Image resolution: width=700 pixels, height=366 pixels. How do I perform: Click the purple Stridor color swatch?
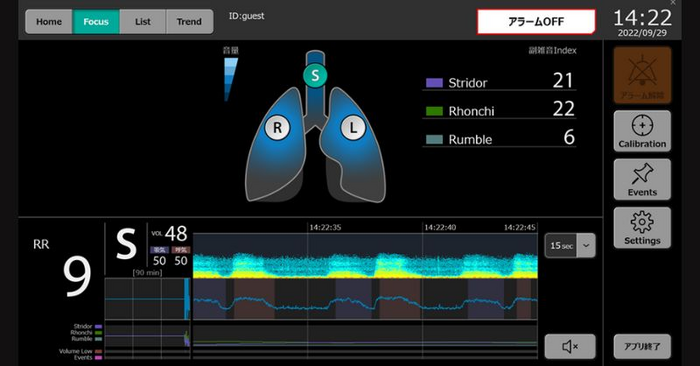434,83
